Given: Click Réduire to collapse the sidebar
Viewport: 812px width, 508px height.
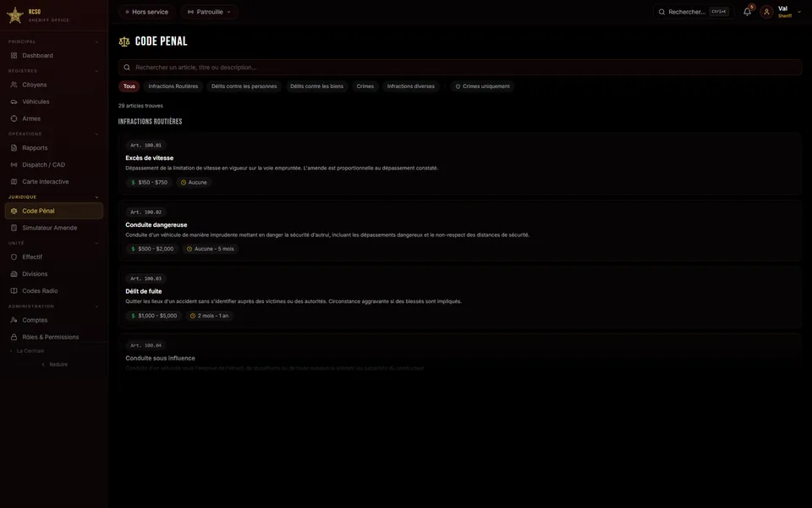Looking at the screenshot, I should tap(54, 364).
